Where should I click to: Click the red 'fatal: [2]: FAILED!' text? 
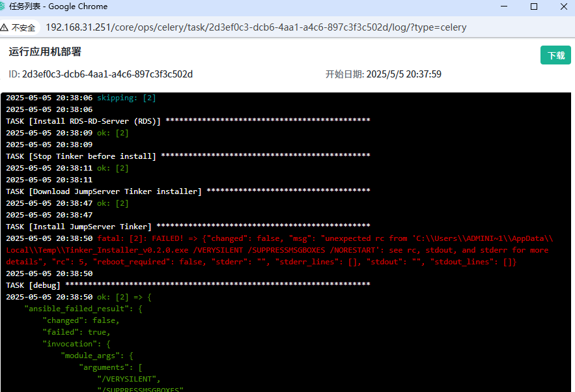pyautogui.click(x=140, y=238)
